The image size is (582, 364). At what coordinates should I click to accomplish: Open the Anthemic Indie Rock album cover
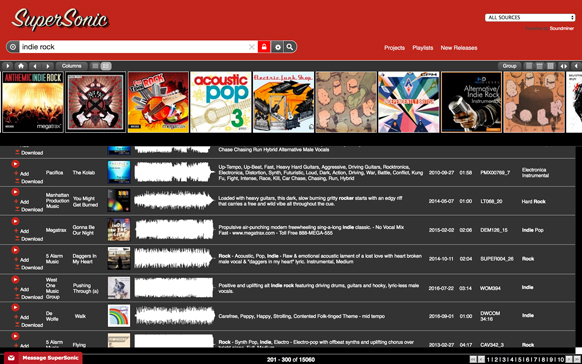(x=33, y=102)
